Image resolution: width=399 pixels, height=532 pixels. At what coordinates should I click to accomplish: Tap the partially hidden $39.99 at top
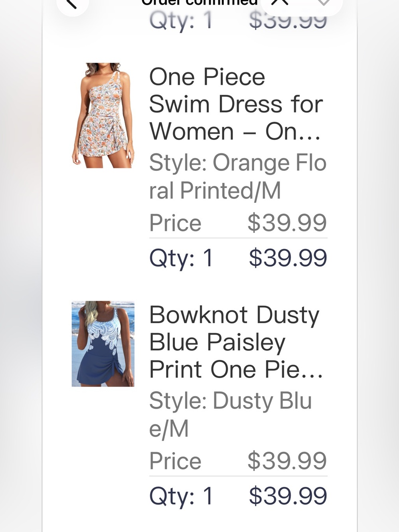tap(288, 21)
